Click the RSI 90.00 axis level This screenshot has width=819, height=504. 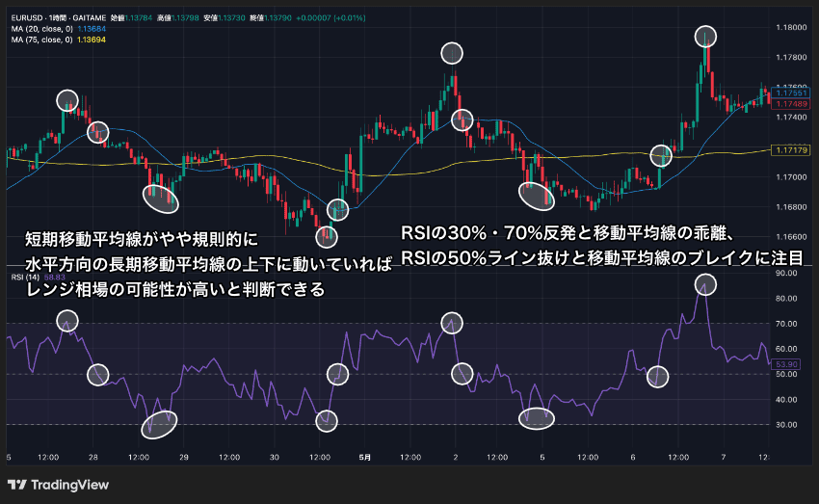tap(786, 273)
